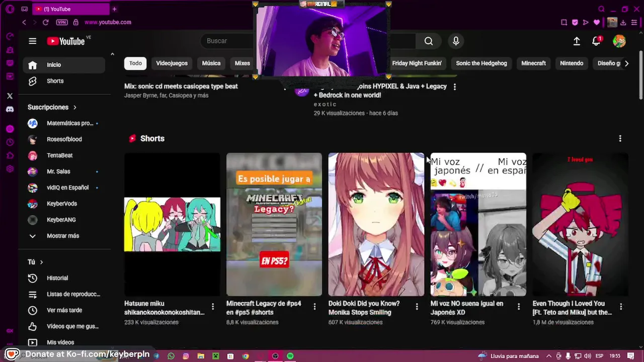Start voice search with the microphone
Image resolution: width=644 pixels, height=362 pixels.
(x=456, y=41)
